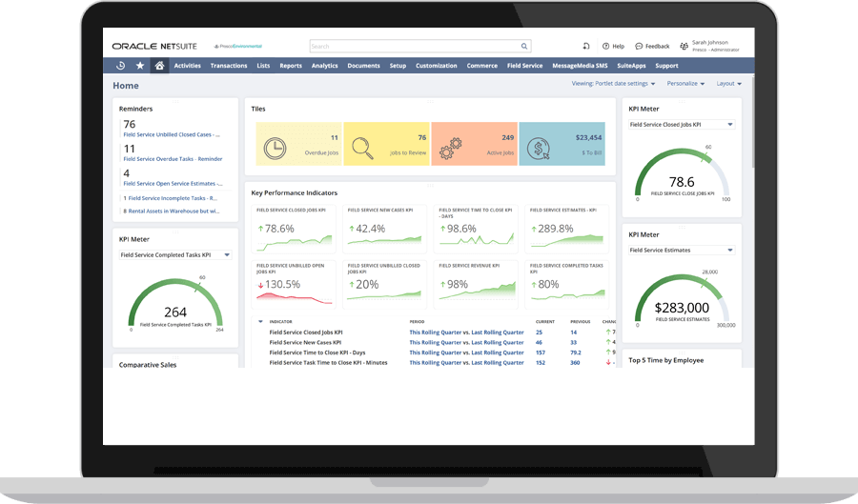Click the 98.6% Time to Close sparkline card
Image resolution: width=858 pixels, height=504 pixels.
click(476, 230)
